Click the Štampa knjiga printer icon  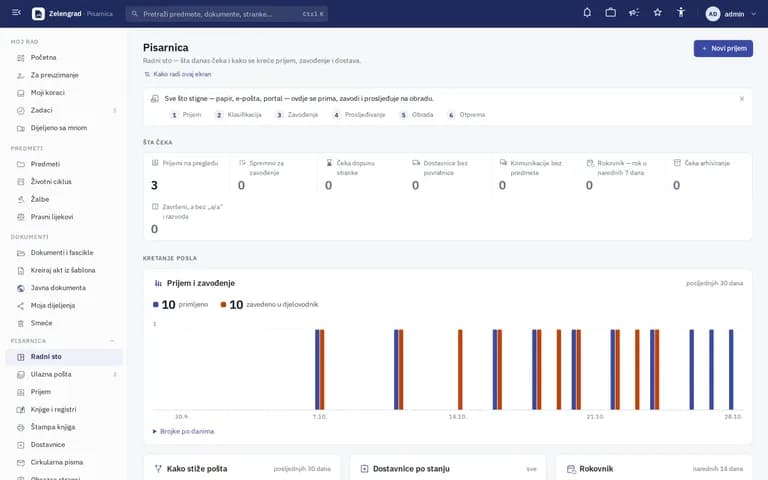21,427
